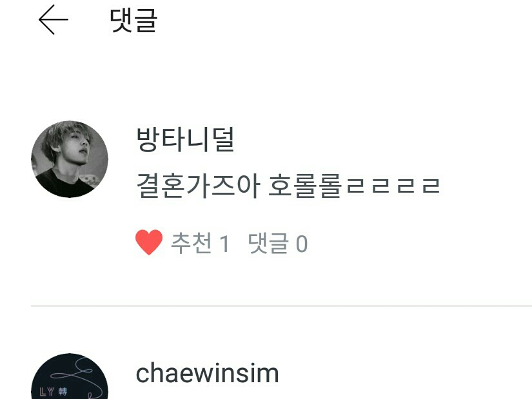532x399 pixels.
Task: Open the profile of username 방타니덜
Action: 185,139
